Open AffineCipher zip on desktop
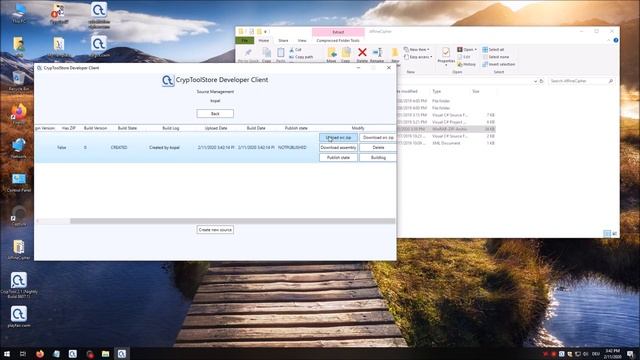640x360 pixels. 19,250
